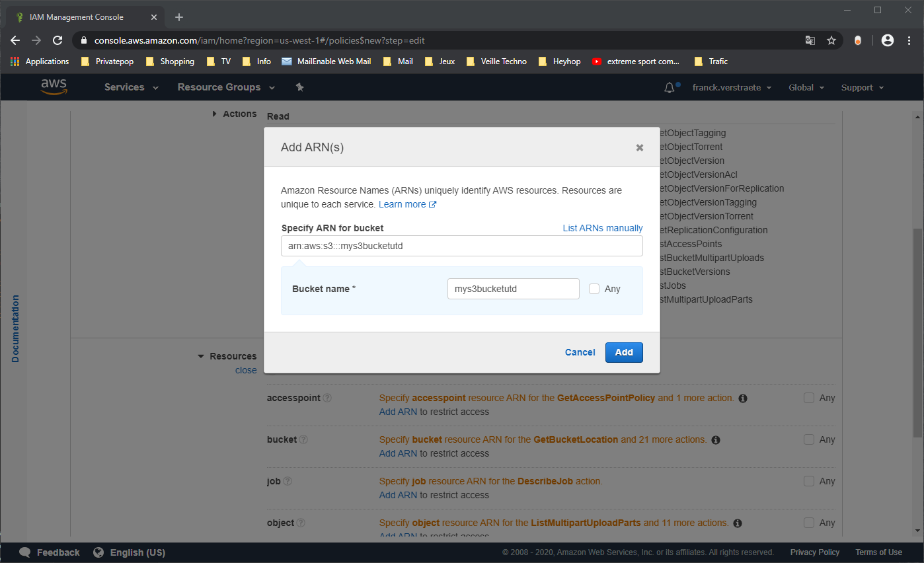The image size is (924, 563).
Task: Click the Learn more link
Action: tap(407, 204)
